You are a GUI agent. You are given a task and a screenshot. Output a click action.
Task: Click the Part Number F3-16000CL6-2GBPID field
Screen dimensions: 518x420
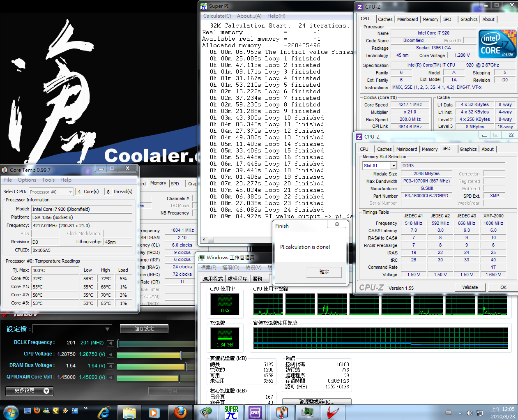pos(426,196)
